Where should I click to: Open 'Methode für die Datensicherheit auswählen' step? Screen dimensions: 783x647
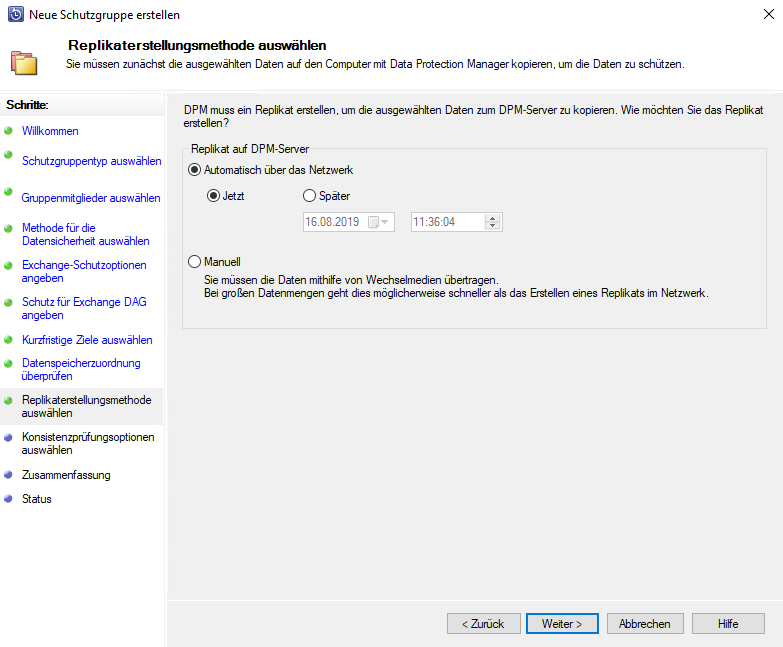(x=85, y=235)
